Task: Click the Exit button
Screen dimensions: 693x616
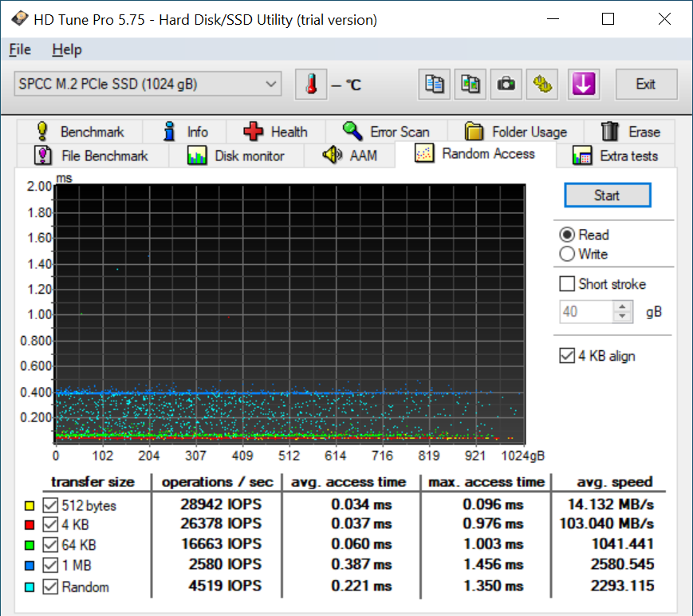Action: point(645,85)
